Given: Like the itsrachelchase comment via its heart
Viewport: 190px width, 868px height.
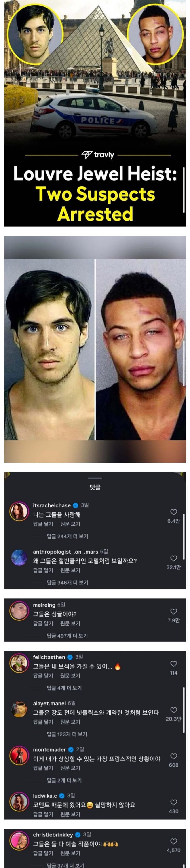Looking at the screenshot, I should coord(173,512).
